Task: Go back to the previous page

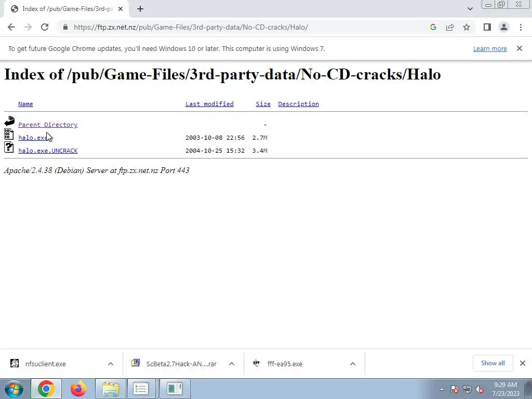Action: [11, 27]
